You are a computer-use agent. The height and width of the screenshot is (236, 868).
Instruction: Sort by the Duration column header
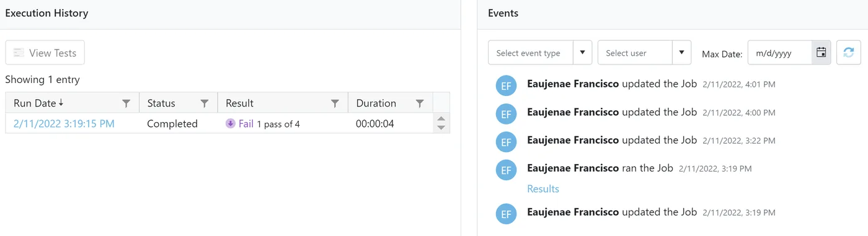click(376, 103)
